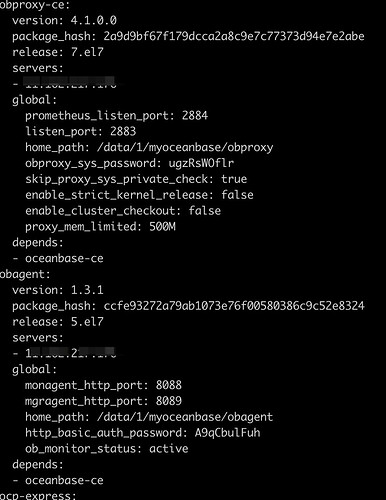Viewport: 386px width, 500px height.
Task: Click the ocp-express section header
Action: 38,496
